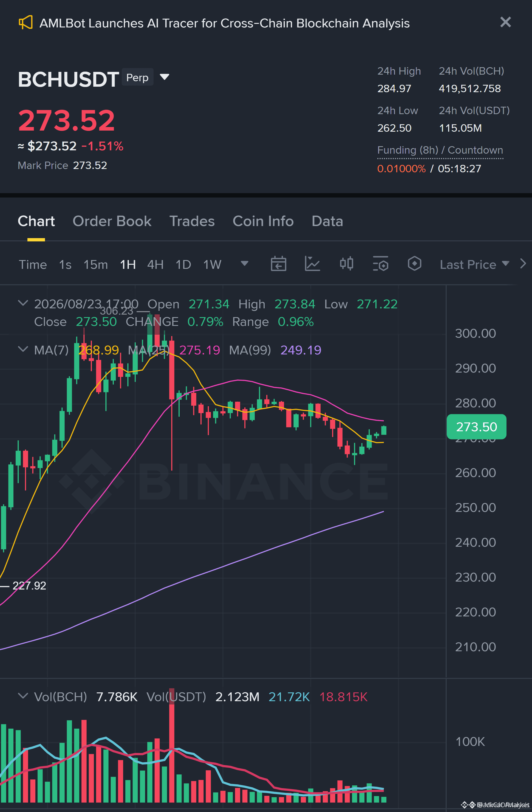Click the 300.00 price axis label

tap(476, 333)
